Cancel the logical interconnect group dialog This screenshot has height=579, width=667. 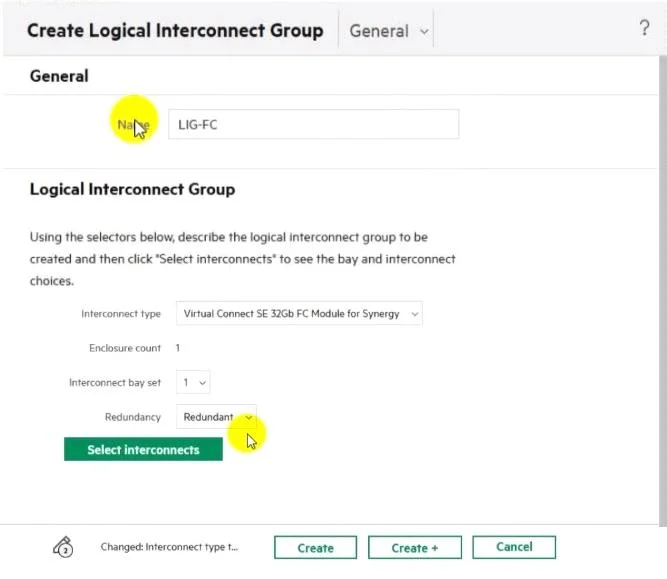point(514,547)
